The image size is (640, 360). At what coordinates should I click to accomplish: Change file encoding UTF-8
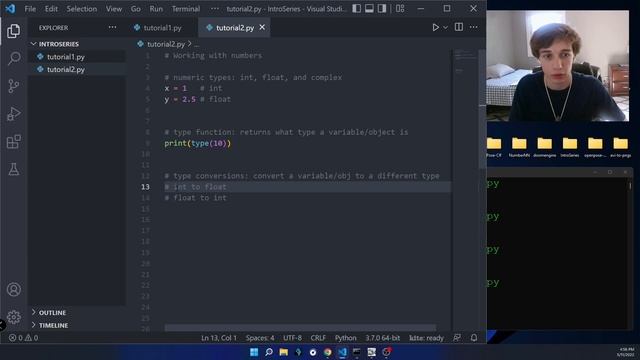(292, 338)
